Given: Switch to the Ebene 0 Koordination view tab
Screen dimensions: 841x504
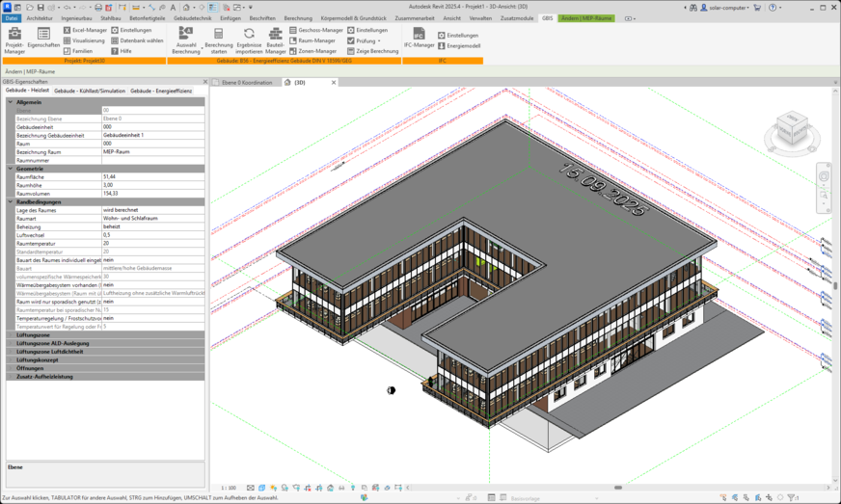Looking at the screenshot, I should coord(247,83).
